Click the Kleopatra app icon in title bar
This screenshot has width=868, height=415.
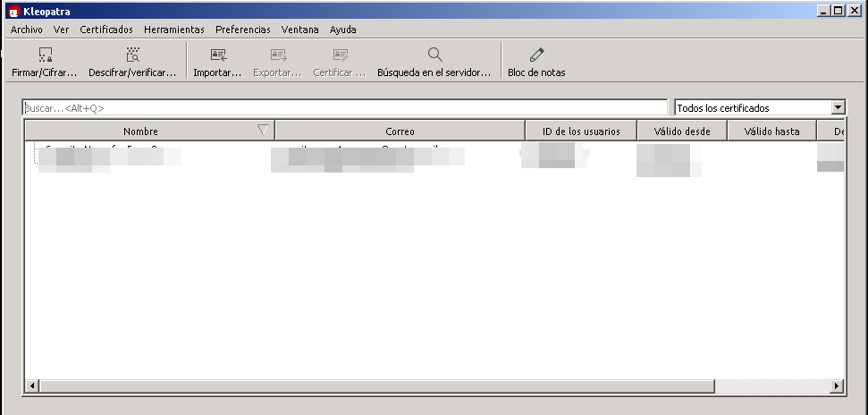[13, 11]
